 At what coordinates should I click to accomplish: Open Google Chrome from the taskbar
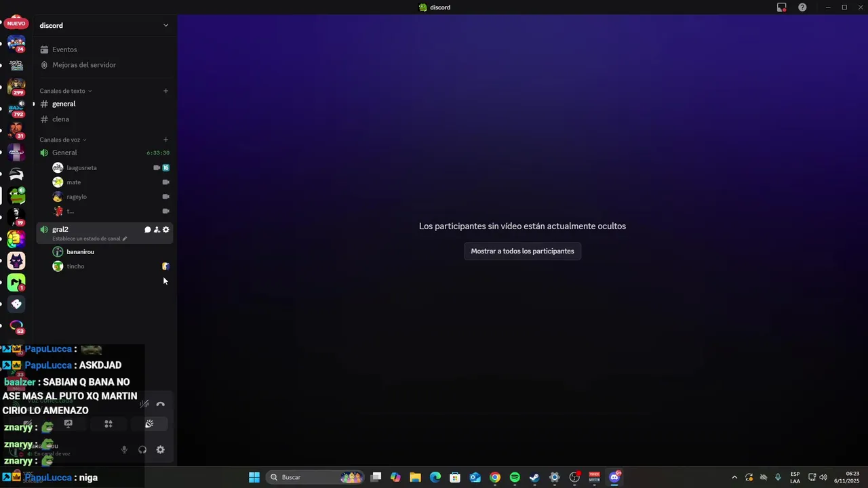pyautogui.click(x=495, y=477)
